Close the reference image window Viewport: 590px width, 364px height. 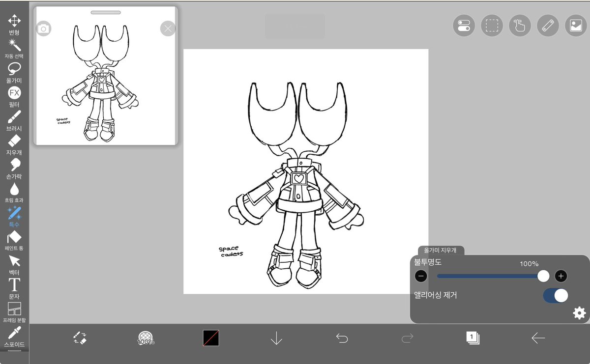pos(168,28)
